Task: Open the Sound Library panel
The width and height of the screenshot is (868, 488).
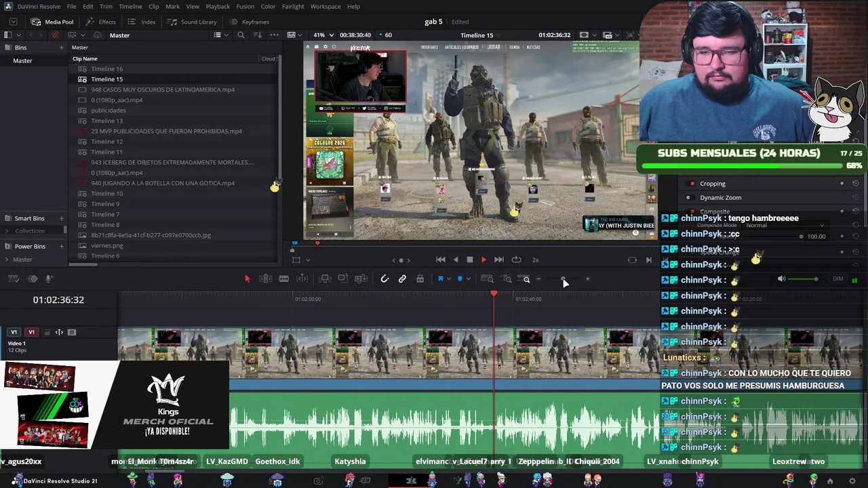Action: pos(192,22)
